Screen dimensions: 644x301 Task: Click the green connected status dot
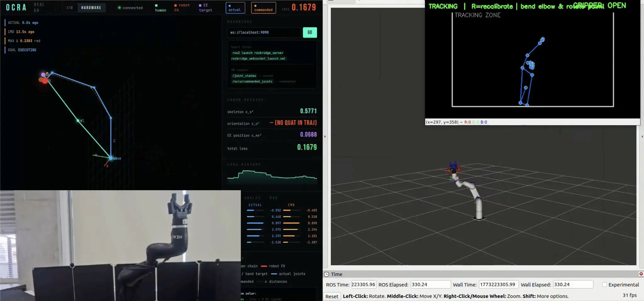pos(119,8)
